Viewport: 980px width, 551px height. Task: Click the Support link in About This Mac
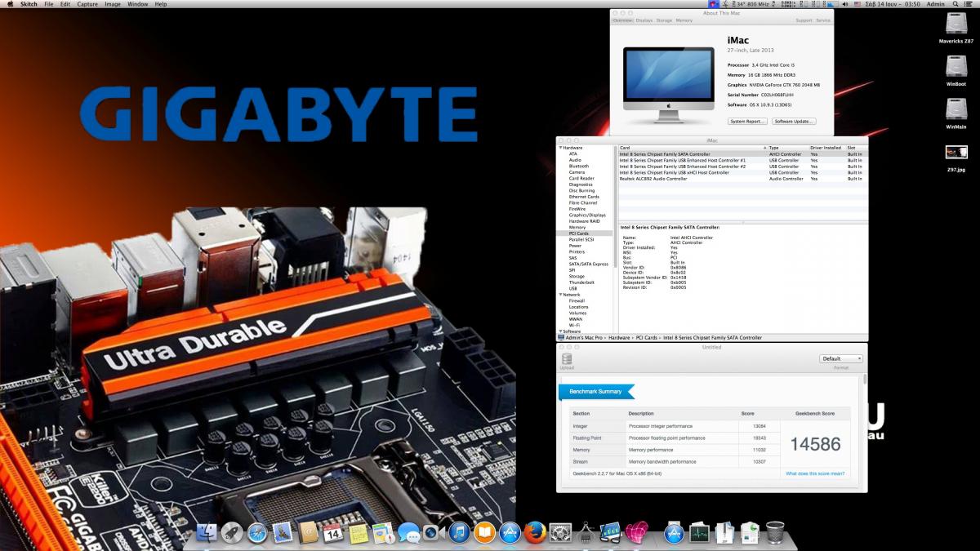804,20
